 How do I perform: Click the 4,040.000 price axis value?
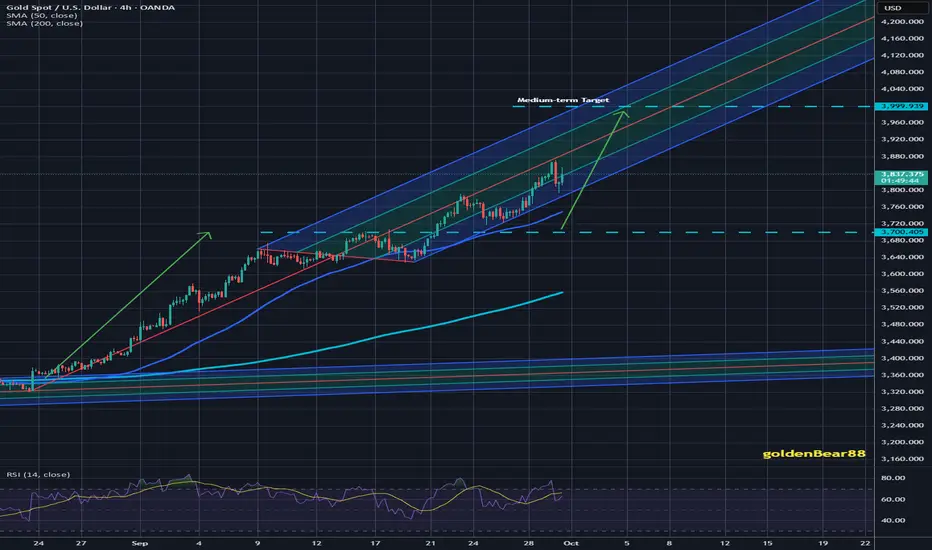[902, 89]
